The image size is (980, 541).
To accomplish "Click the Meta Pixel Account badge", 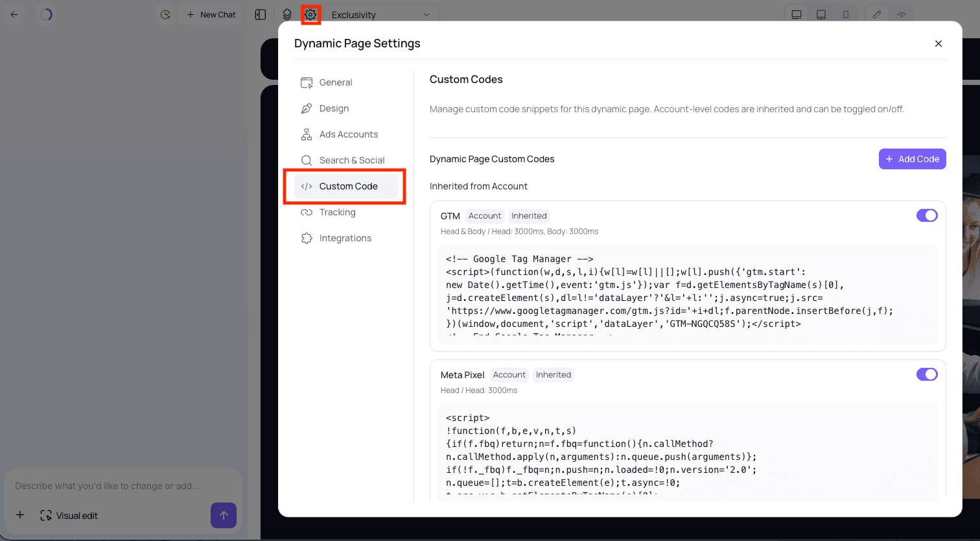I will (x=509, y=375).
